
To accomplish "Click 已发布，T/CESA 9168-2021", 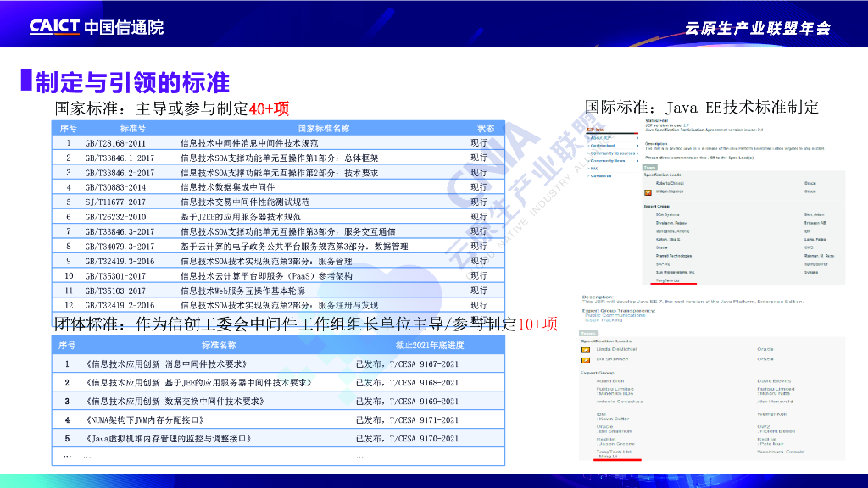I will coord(407,383).
